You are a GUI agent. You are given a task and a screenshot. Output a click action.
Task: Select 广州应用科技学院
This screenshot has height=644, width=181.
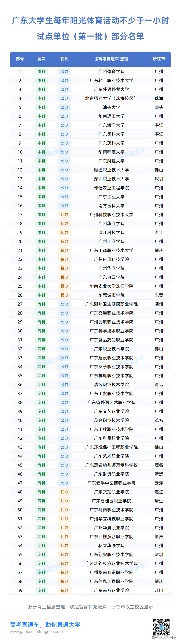pyautogui.click(x=111, y=259)
